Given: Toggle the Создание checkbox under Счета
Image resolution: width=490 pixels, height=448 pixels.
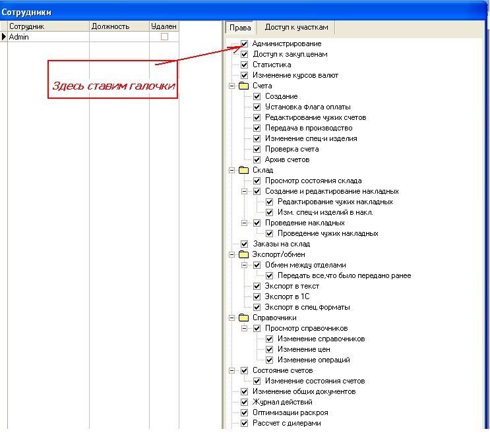Looking at the screenshot, I should 257,96.
